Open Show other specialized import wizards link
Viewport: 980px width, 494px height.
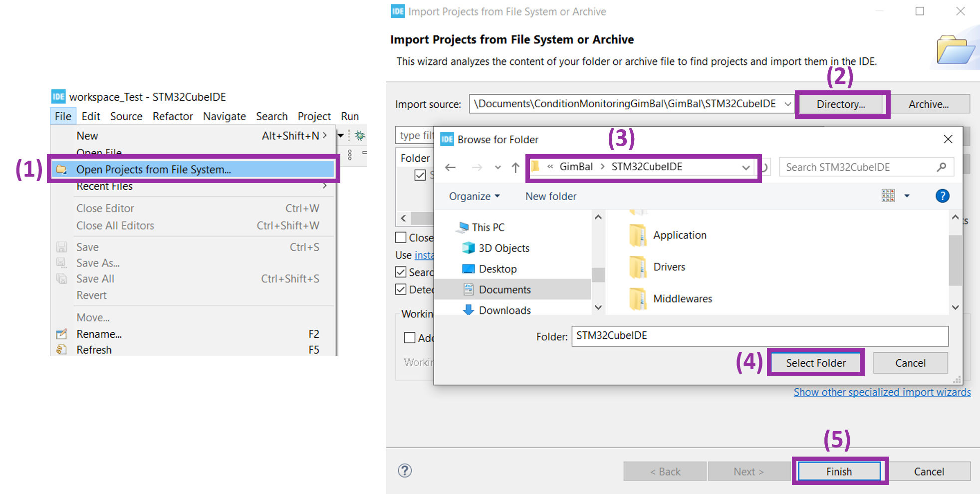click(882, 392)
